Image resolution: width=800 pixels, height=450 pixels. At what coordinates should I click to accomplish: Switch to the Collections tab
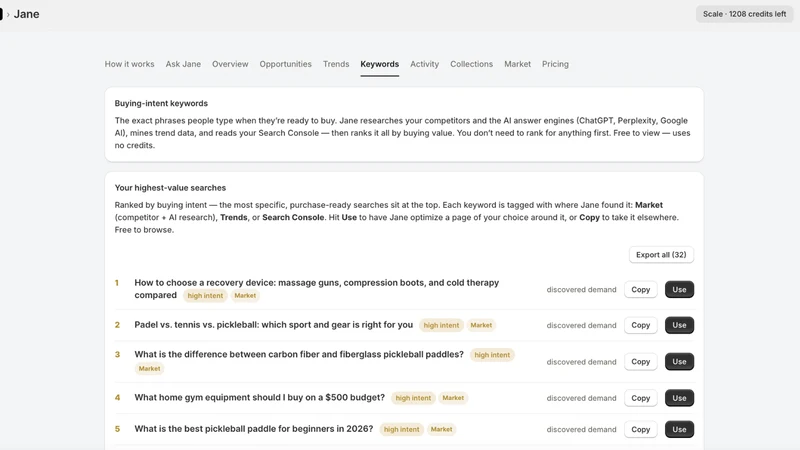tap(471, 64)
